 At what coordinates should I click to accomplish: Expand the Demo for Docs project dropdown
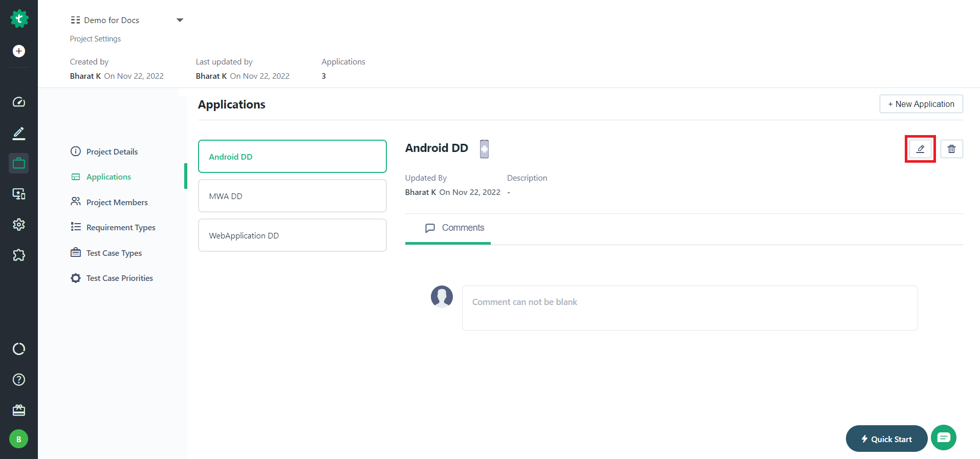(x=180, y=20)
